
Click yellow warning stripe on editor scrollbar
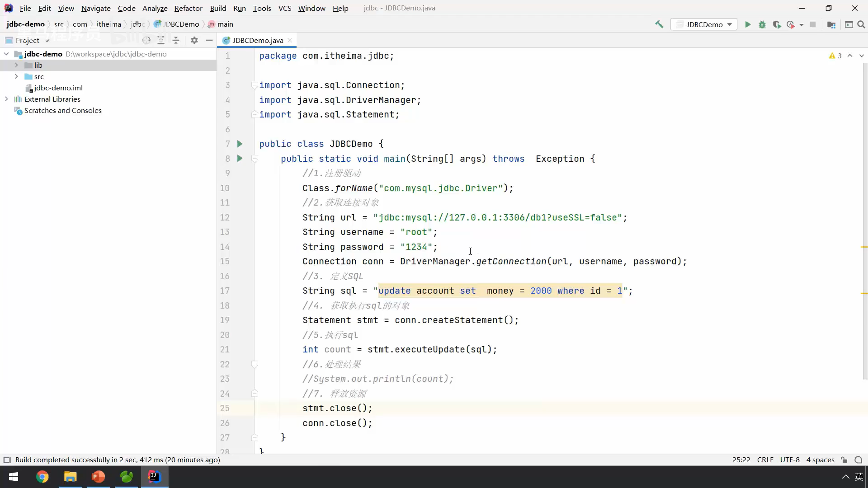click(864, 247)
